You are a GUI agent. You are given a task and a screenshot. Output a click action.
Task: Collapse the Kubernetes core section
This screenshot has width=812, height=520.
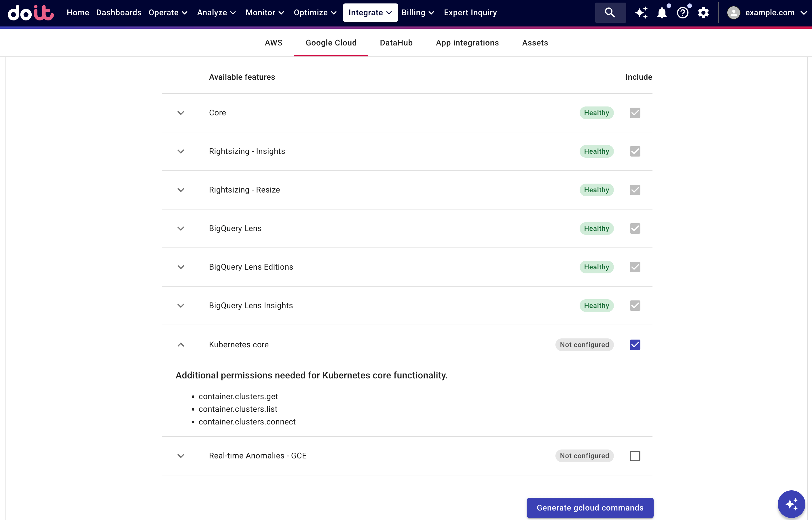[x=181, y=344]
